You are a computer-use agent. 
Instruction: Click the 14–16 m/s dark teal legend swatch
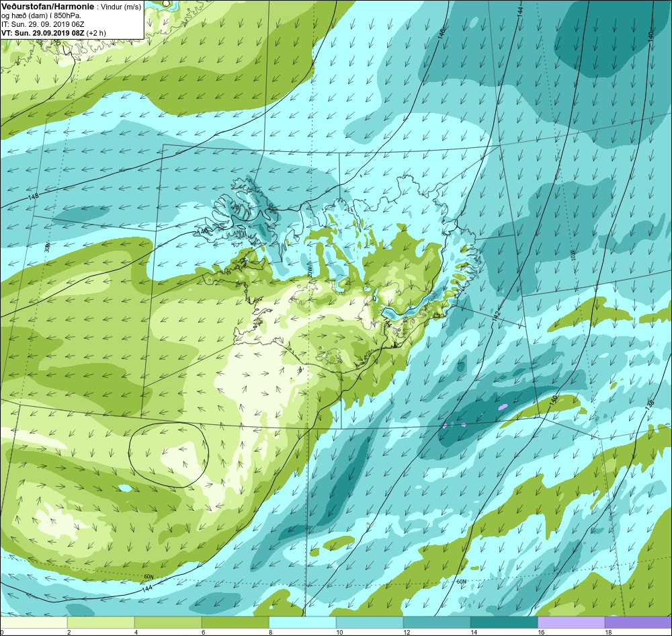(x=504, y=623)
